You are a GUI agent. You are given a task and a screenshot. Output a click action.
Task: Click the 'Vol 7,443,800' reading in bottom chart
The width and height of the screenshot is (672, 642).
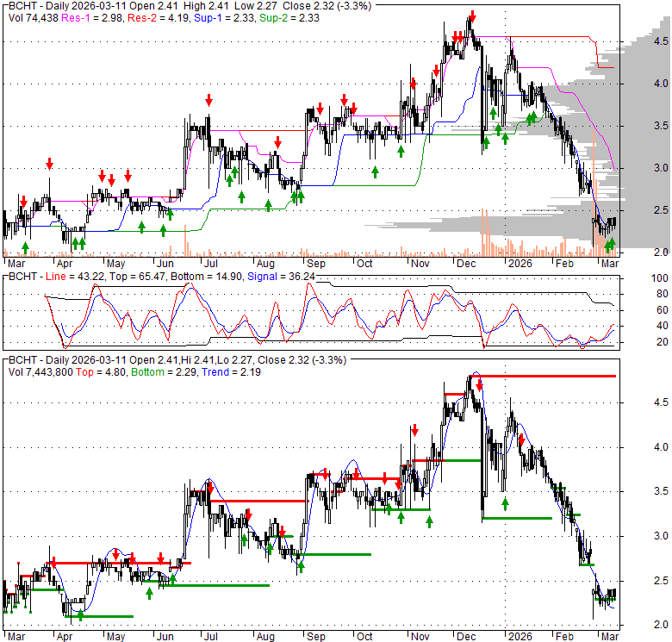tap(40, 372)
